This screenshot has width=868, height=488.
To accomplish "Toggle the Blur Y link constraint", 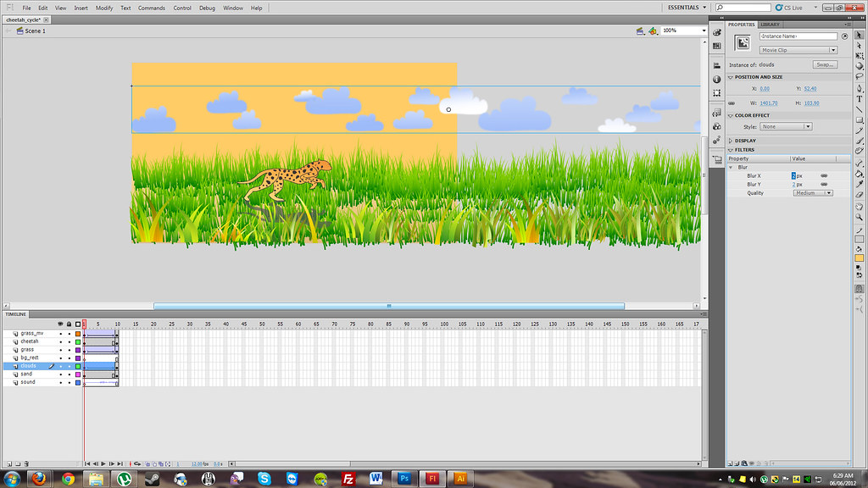I will (824, 184).
